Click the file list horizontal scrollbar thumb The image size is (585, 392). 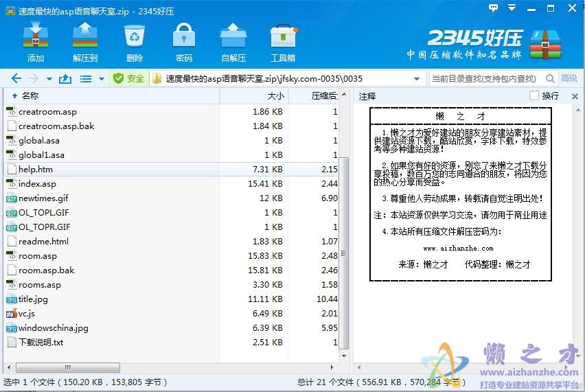tap(67, 367)
